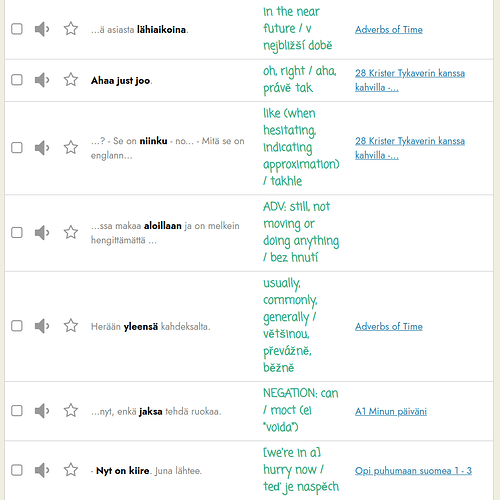Open Adverbs of Time link in first row
This screenshot has height=500, width=500.
click(389, 30)
